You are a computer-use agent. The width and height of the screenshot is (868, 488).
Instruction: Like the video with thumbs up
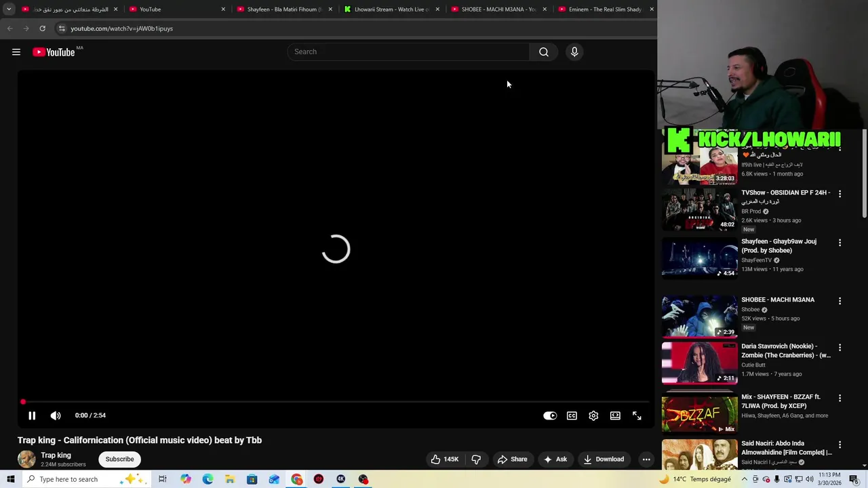click(445, 459)
